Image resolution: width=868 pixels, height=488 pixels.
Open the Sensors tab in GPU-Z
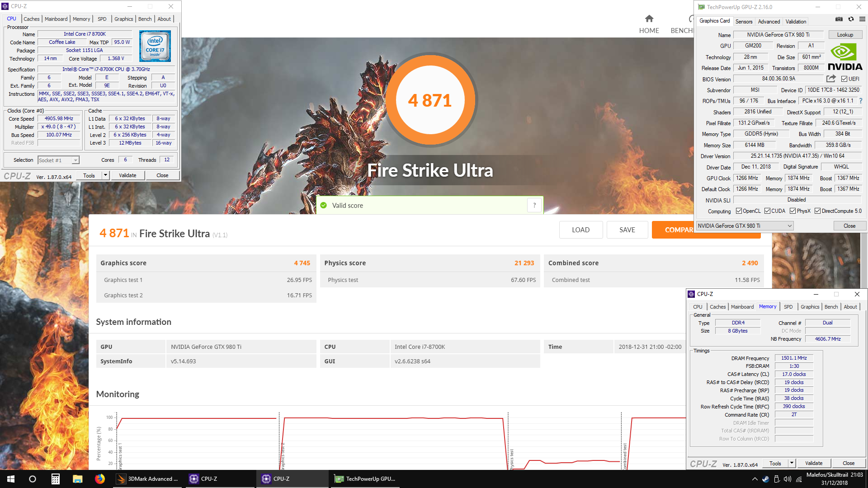(744, 21)
